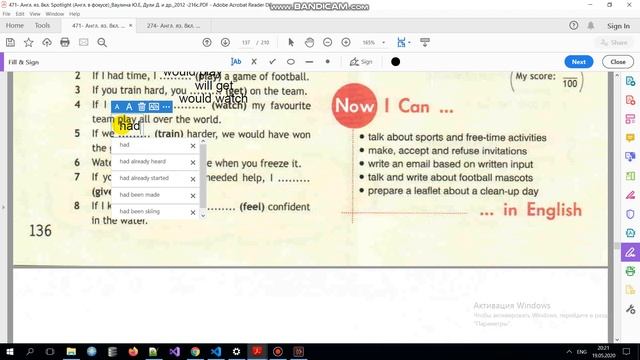Select the dot tool in Fill & Sign

[327, 62]
